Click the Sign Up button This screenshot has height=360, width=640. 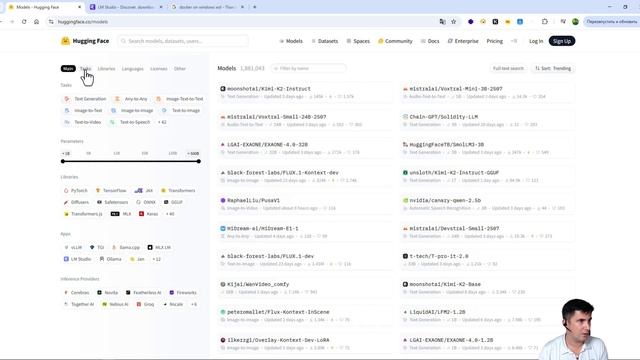tap(562, 41)
